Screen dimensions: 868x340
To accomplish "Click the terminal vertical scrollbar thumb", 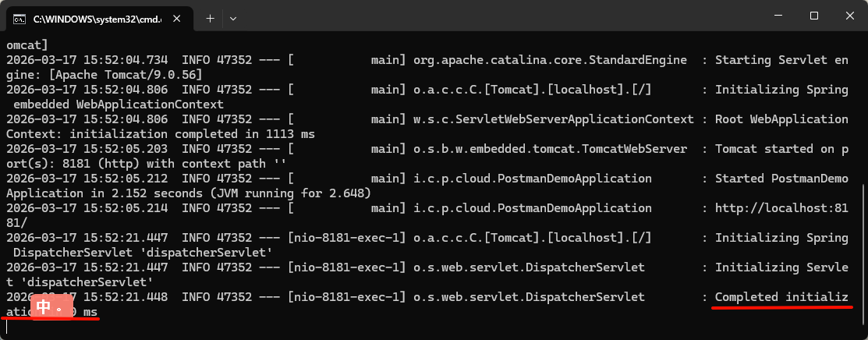I will pyautogui.click(x=863, y=250).
